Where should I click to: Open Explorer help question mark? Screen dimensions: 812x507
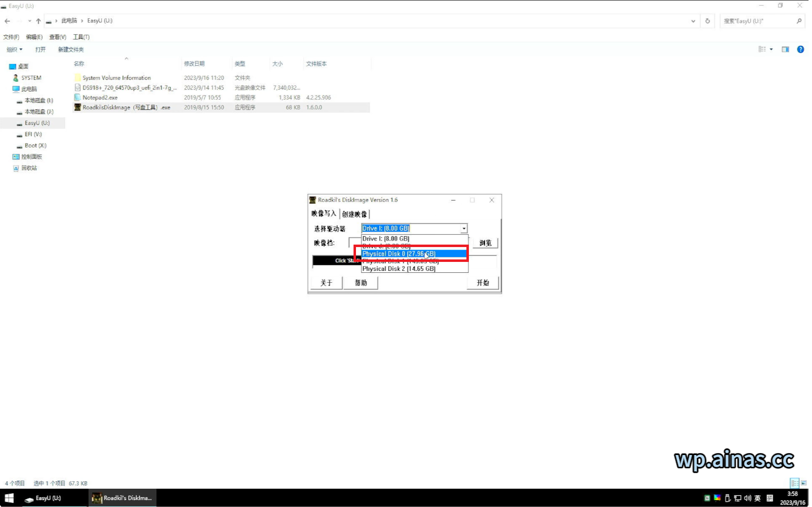(x=801, y=50)
